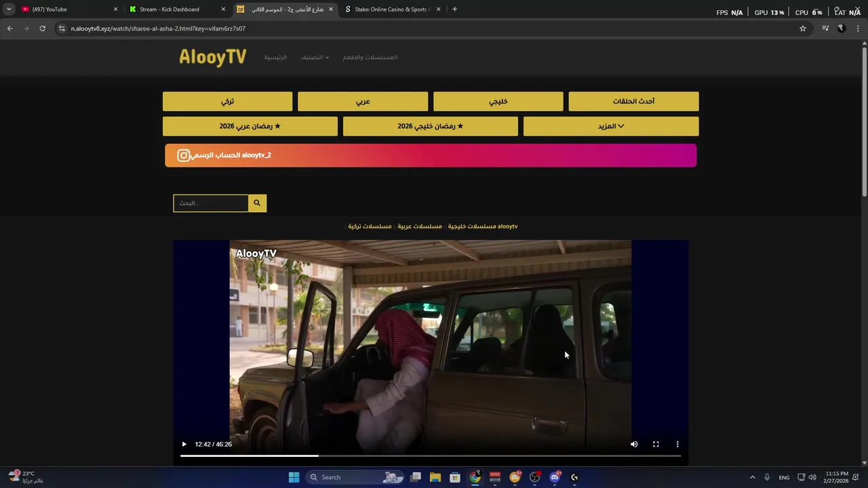Close the Stake Online Casino tab
The height and width of the screenshot is (488, 868).
[438, 9]
